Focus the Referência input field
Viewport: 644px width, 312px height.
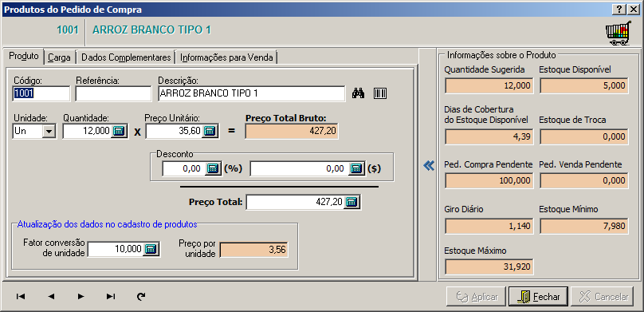[114, 93]
